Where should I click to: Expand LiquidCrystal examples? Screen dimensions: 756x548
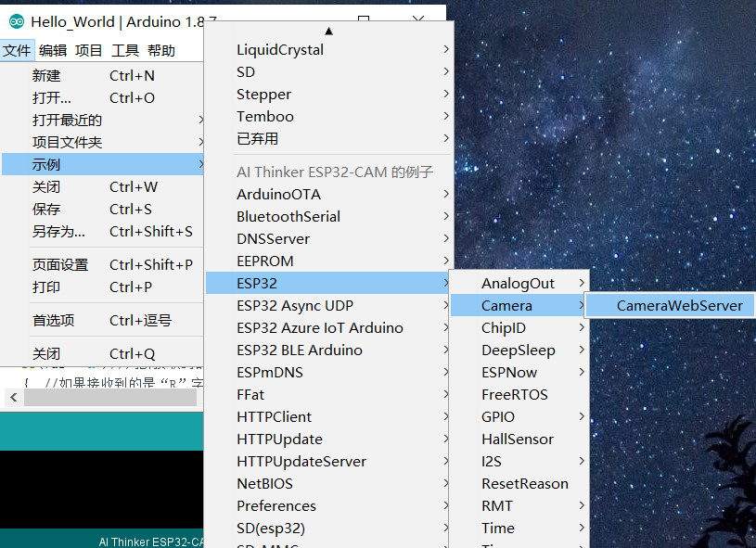(x=328, y=50)
